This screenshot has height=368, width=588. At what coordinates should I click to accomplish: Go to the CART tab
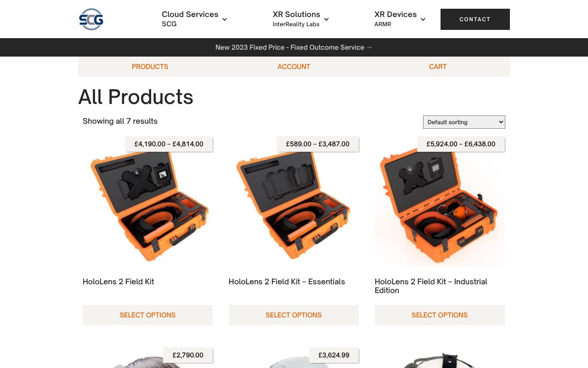click(x=438, y=67)
